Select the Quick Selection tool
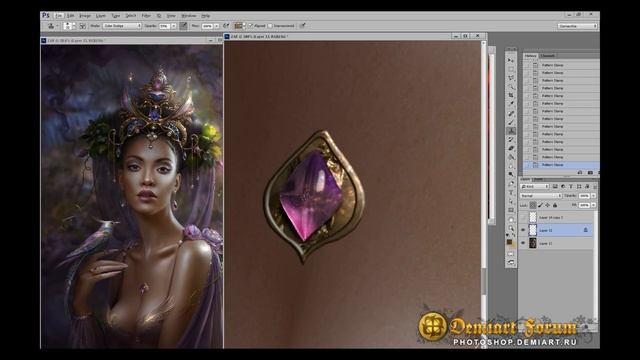Screen dimensions: 640x360 511,87
